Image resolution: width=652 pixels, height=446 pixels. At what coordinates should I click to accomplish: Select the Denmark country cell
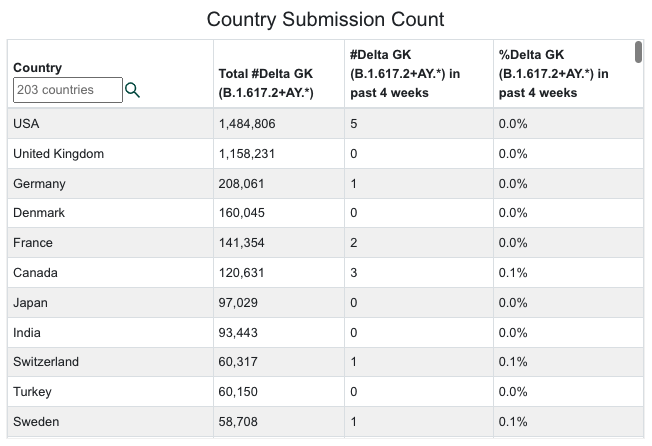tap(110, 213)
